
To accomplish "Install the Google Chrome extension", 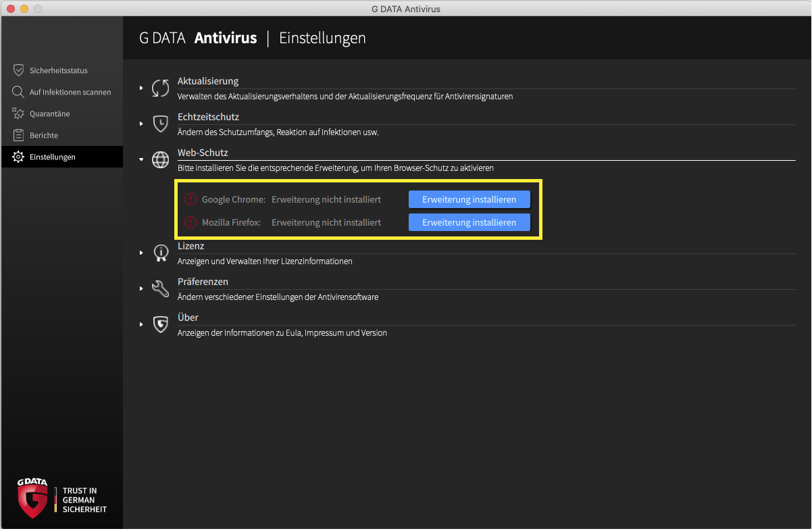I will [x=469, y=200].
